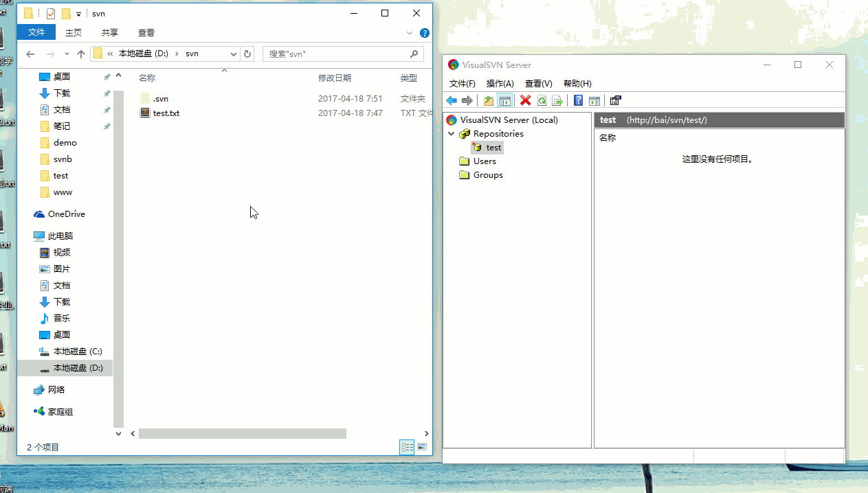Click the 搜索"svn" search box
The image size is (868, 493).
(x=342, y=54)
